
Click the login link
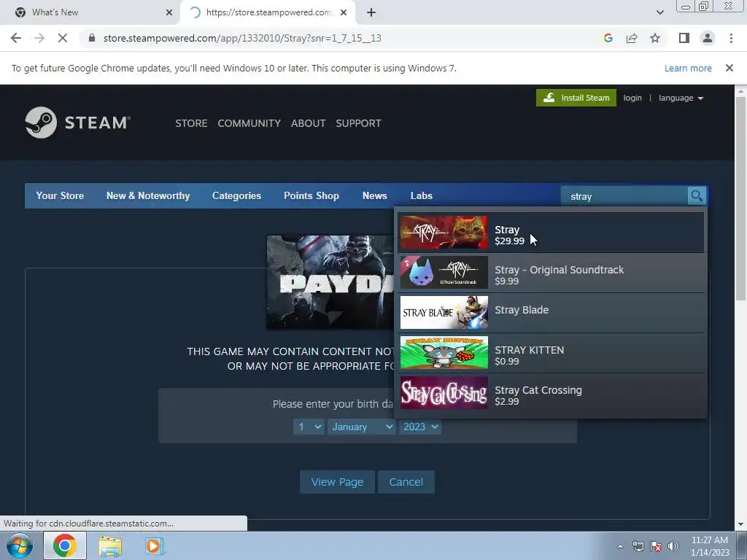coord(632,98)
